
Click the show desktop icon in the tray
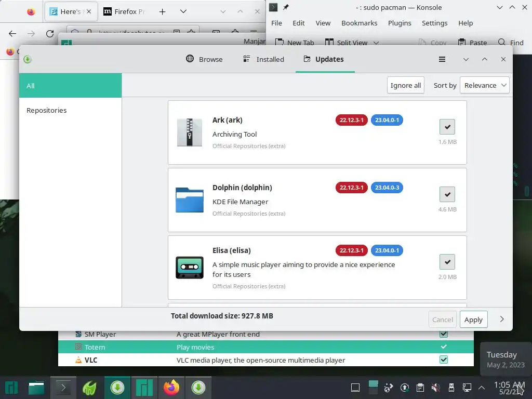coord(355,388)
